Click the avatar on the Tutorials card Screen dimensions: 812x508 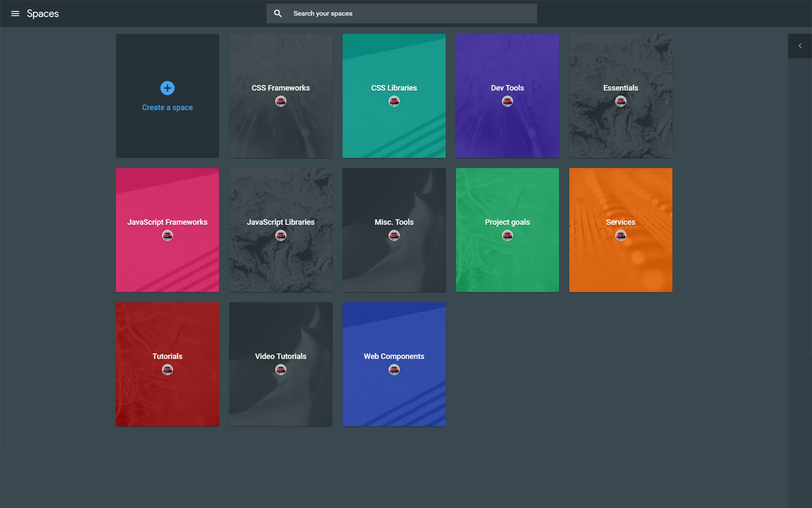click(x=167, y=369)
